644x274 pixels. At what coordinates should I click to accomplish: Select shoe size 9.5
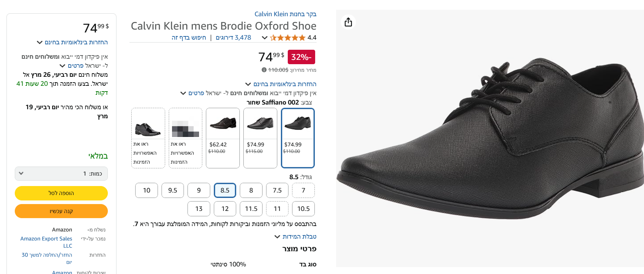tap(173, 190)
